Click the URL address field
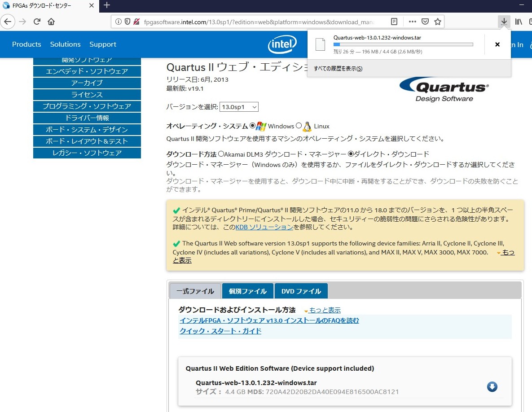 tap(259, 22)
